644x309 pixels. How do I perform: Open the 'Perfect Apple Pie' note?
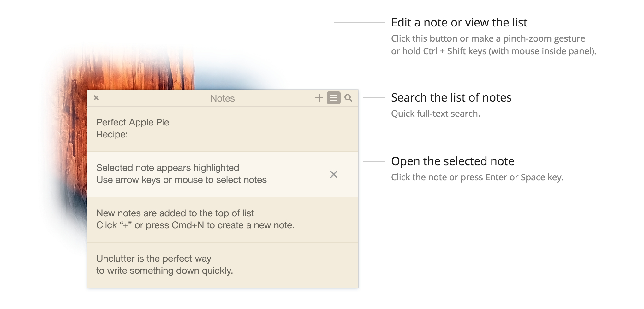189,129
